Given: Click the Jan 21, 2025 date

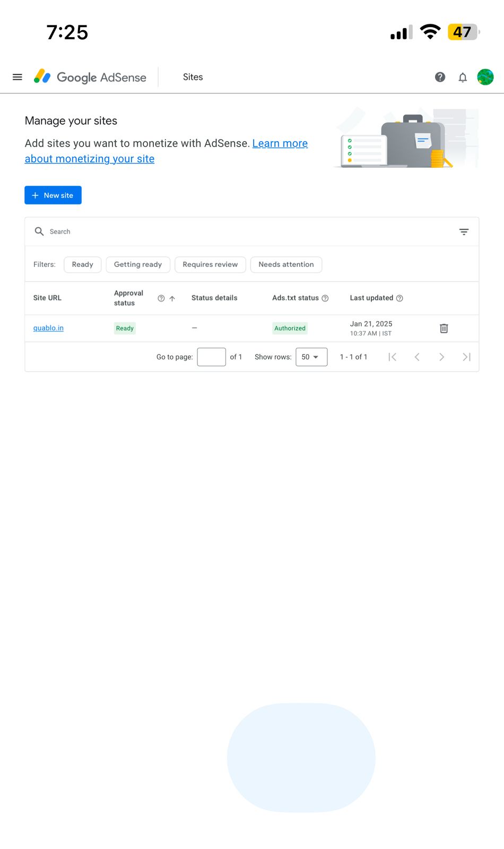Looking at the screenshot, I should pos(371,324).
